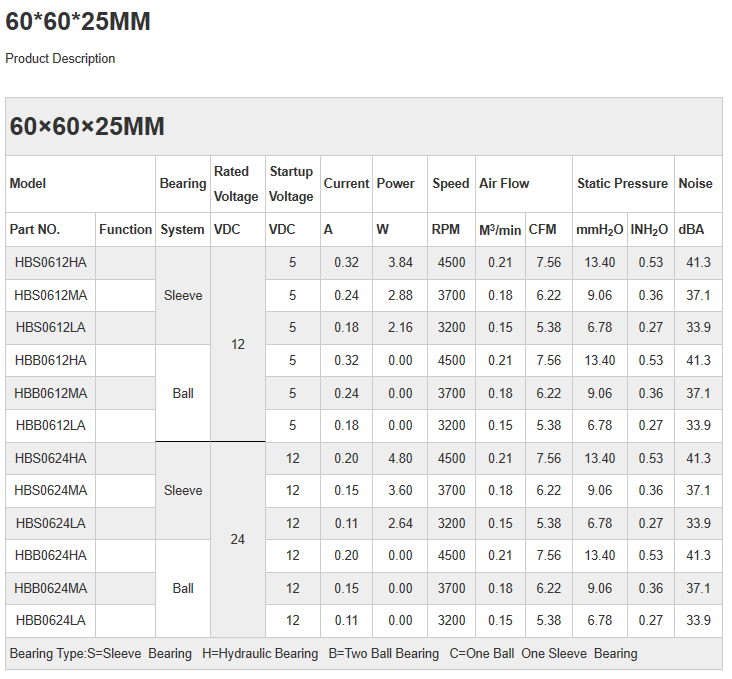Click the Bearing Type legend footer row
Image resolution: width=732 pixels, height=679 pixels.
point(323,654)
